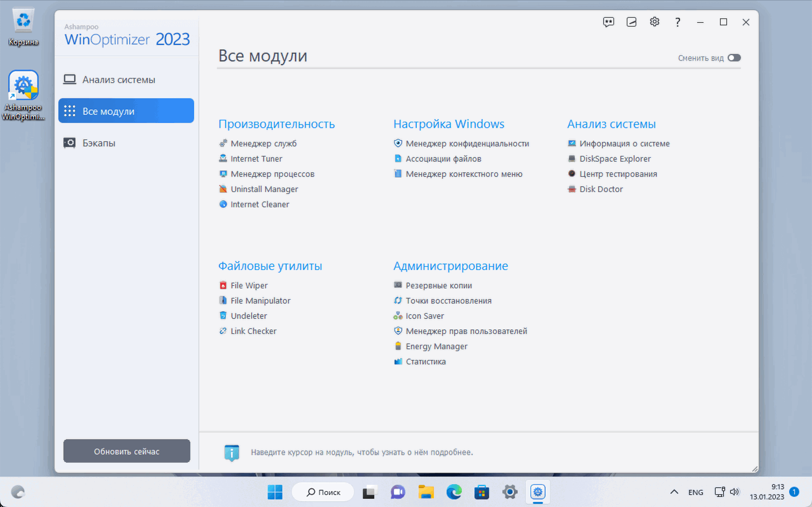Image resolution: width=812 pixels, height=507 pixels.
Task: Show hidden tray icons chevron
Action: click(x=674, y=492)
